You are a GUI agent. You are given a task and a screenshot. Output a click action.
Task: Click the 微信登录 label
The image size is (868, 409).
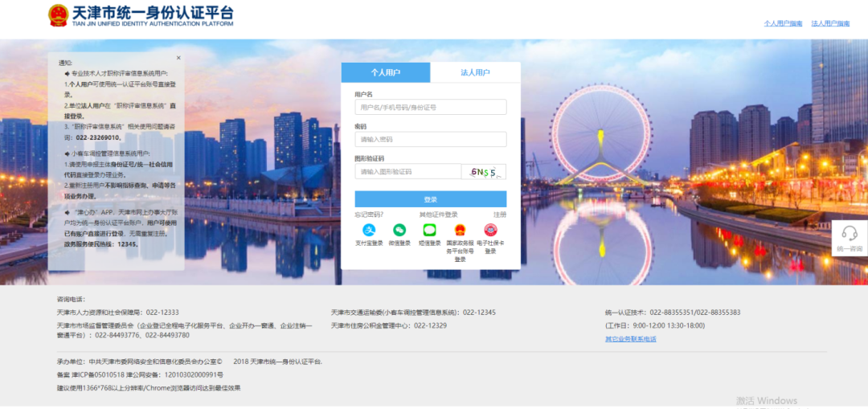click(399, 243)
